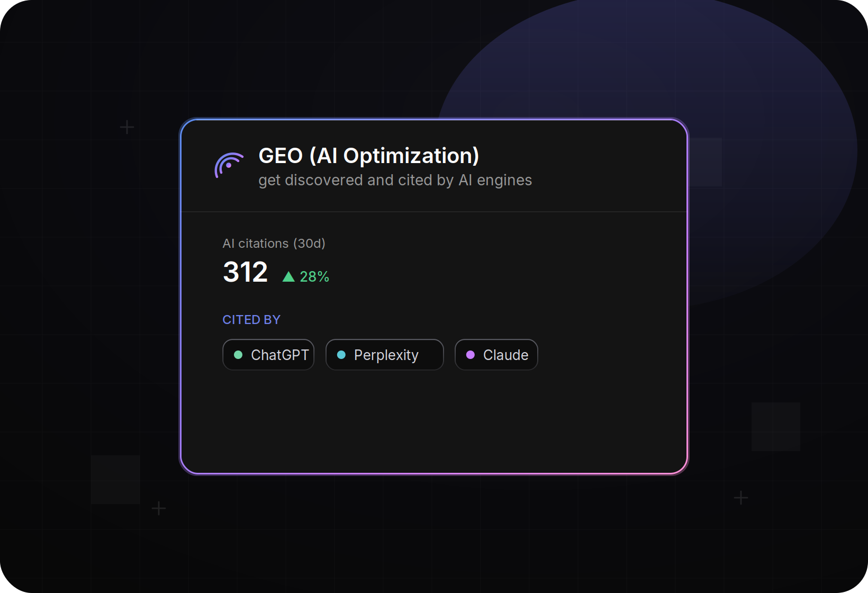Click the dim square at lower left background

pyautogui.click(x=115, y=480)
